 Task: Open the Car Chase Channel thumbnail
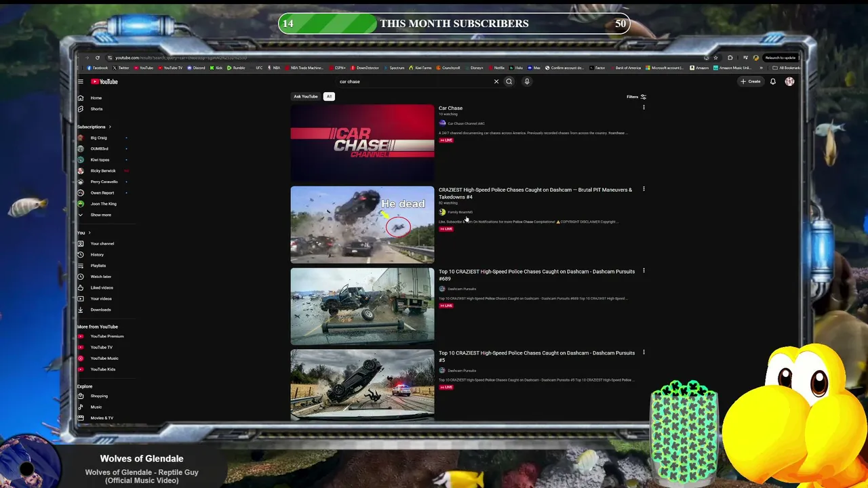(362, 143)
